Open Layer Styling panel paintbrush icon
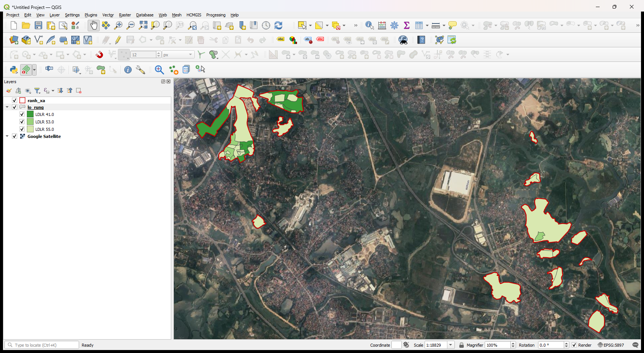 click(x=9, y=91)
